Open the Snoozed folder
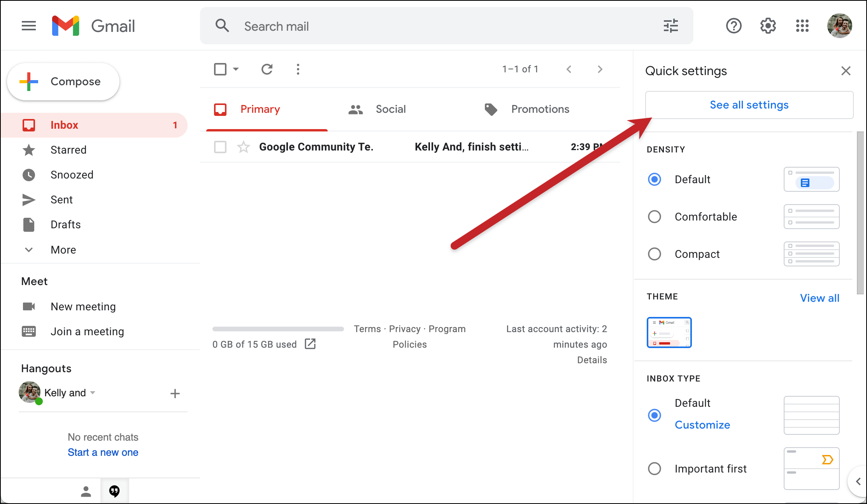The width and height of the screenshot is (867, 504). (93, 175)
